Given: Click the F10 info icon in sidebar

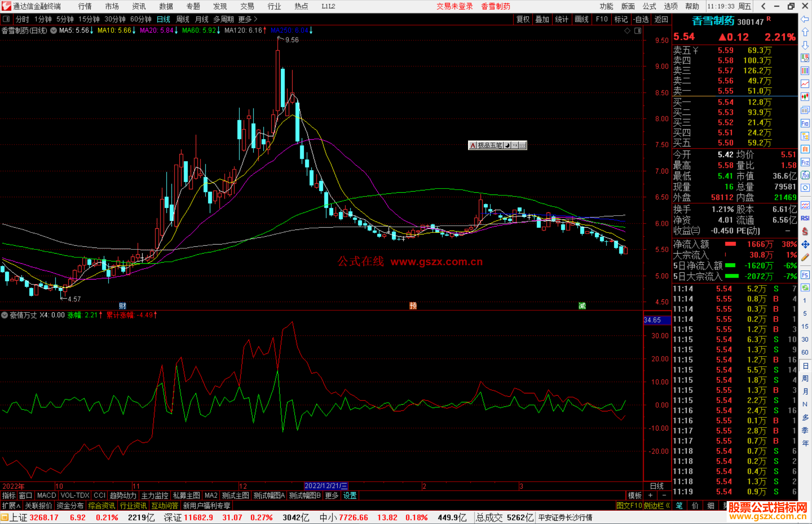Looking at the screenshot, I should point(805,123).
